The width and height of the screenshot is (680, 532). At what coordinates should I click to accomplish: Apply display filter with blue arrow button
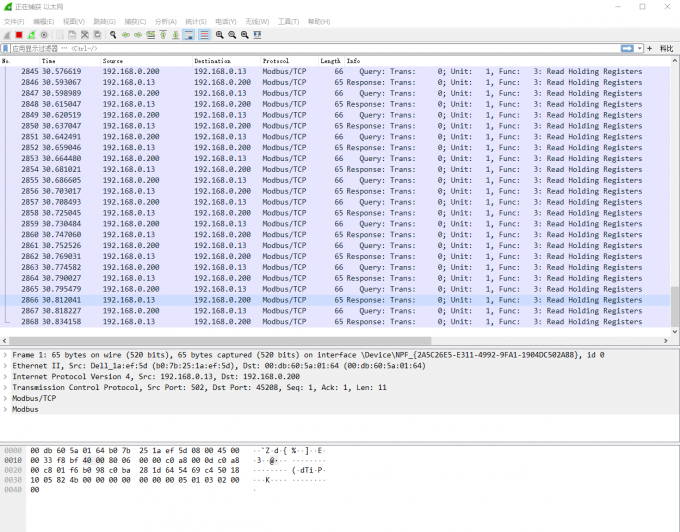(x=627, y=49)
